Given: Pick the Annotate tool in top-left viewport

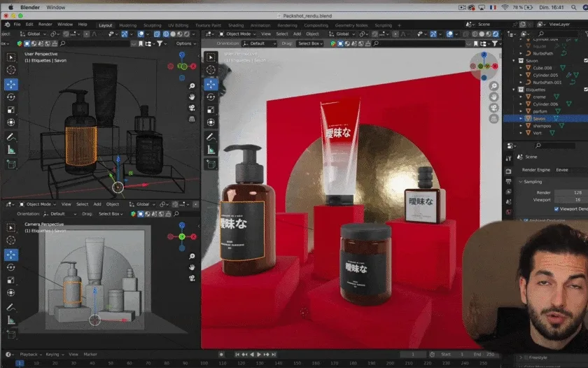Looking at the screenshot, I should (11, 136).
